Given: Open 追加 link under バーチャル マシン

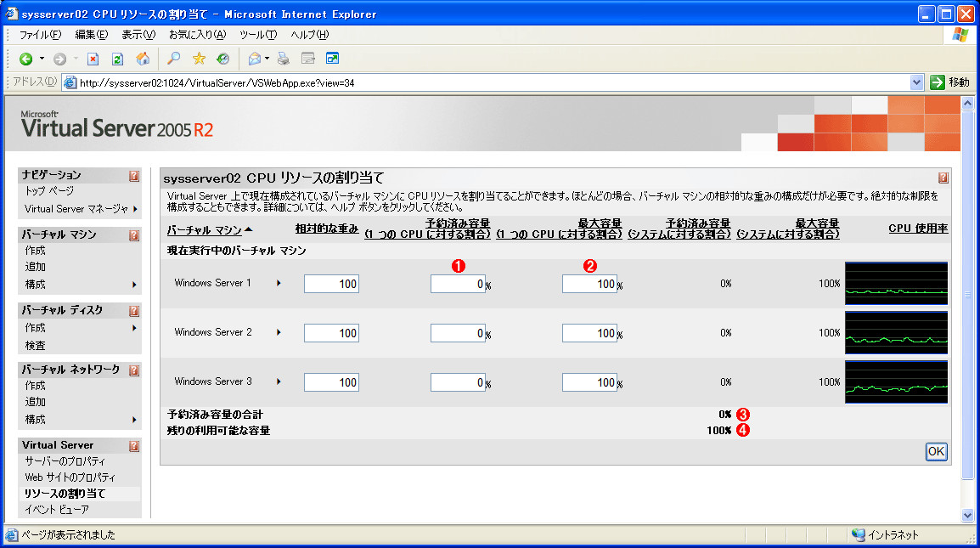Looking at the screenshot, I should pyautogui.click(x=35, y=267).
